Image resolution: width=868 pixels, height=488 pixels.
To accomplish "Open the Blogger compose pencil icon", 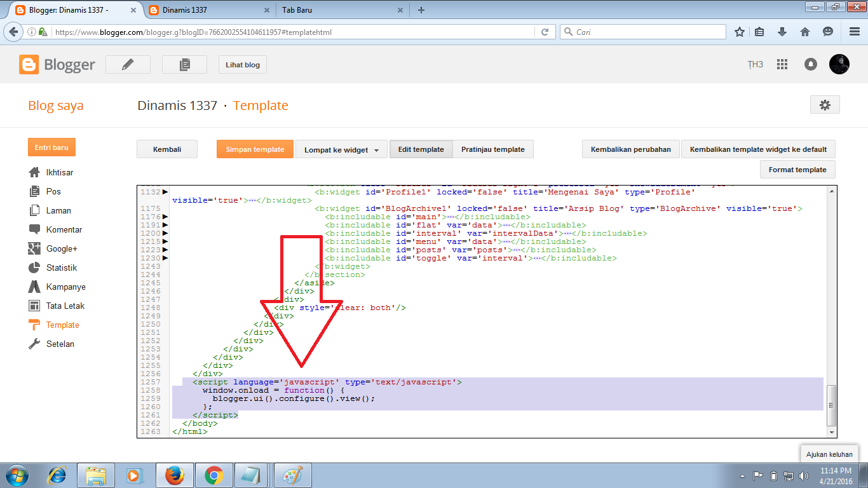I will 127,64.
